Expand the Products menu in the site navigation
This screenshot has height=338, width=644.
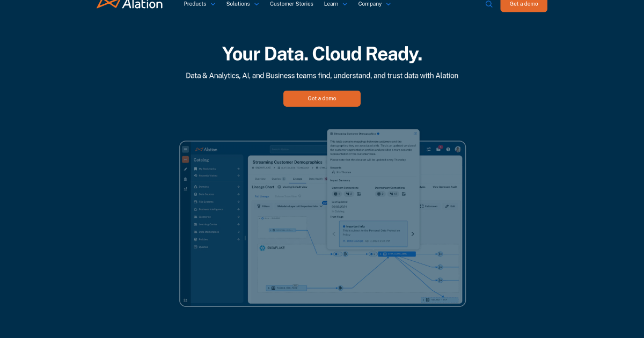196,4
